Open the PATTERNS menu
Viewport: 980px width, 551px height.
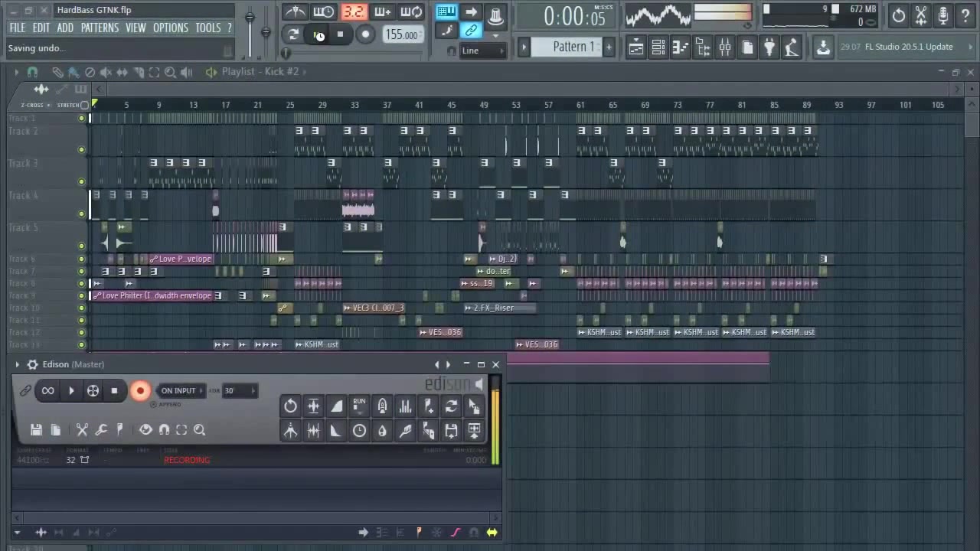coord(100,28)
